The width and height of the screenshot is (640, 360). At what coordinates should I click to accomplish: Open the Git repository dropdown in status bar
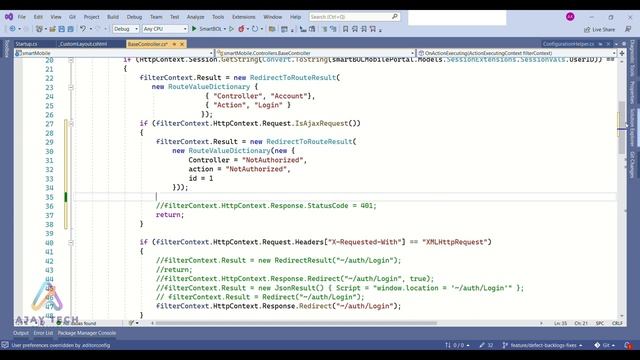(x=604, y=345)
